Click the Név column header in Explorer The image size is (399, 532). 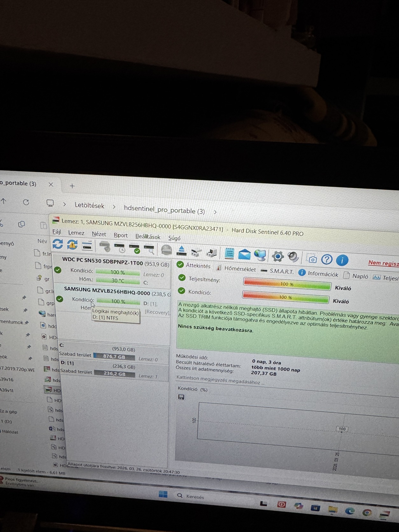click(42, 241)
